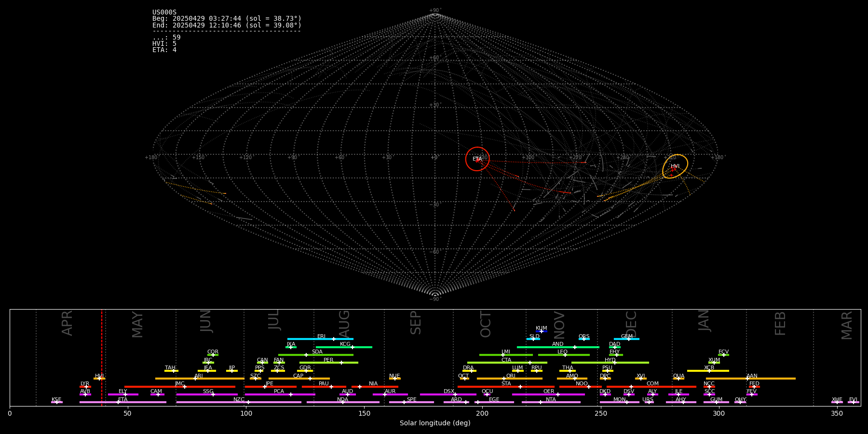Click the ECV shower label
Viewport: 868px width, 434px height.
(723, 352)
